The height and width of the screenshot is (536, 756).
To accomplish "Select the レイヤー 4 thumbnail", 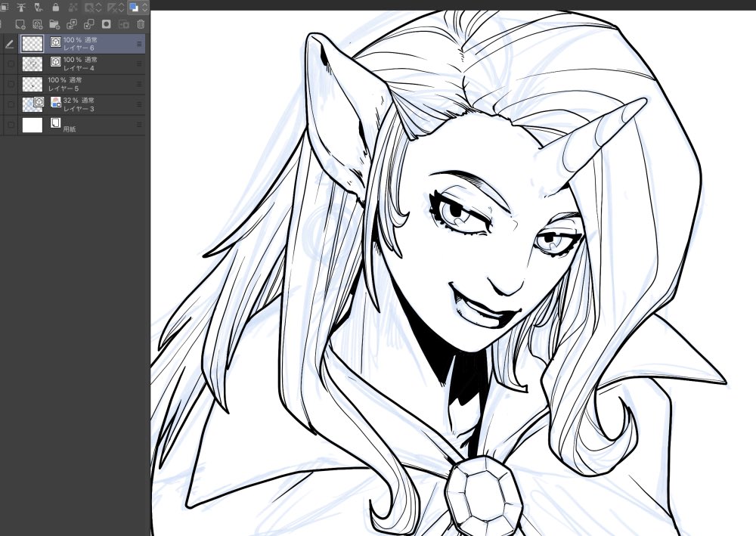I will pos(33,64).
